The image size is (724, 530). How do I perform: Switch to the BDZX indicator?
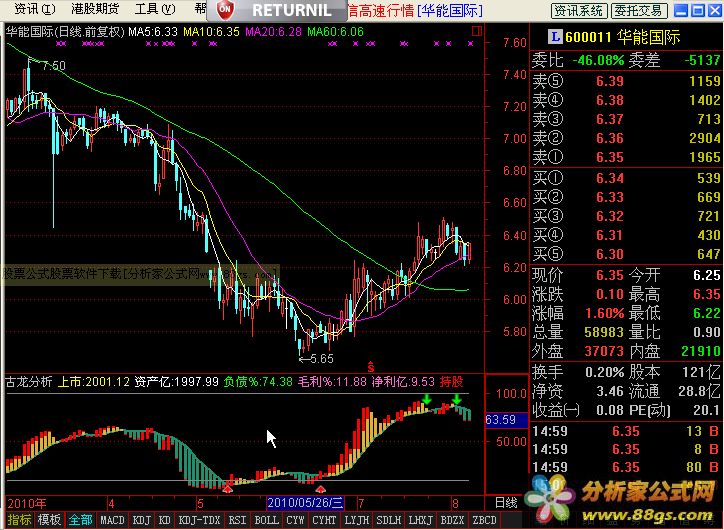(453, 520)
